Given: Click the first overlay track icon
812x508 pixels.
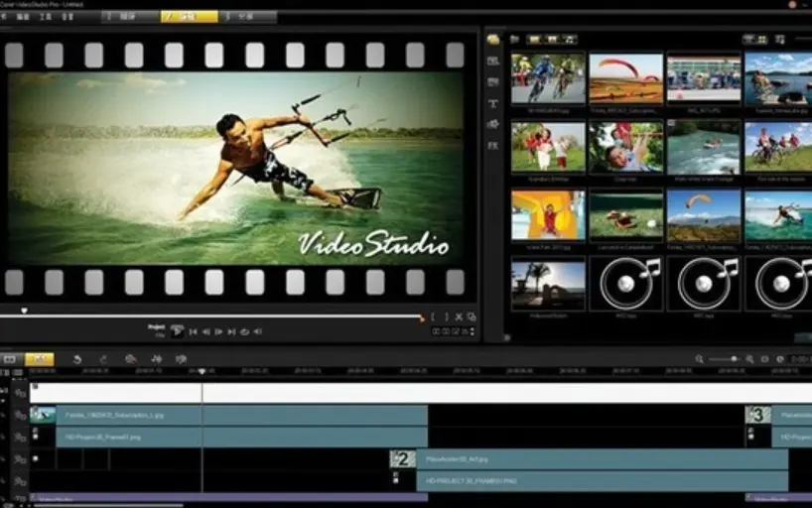Looking at the screenshot, I should pos(20,416).
